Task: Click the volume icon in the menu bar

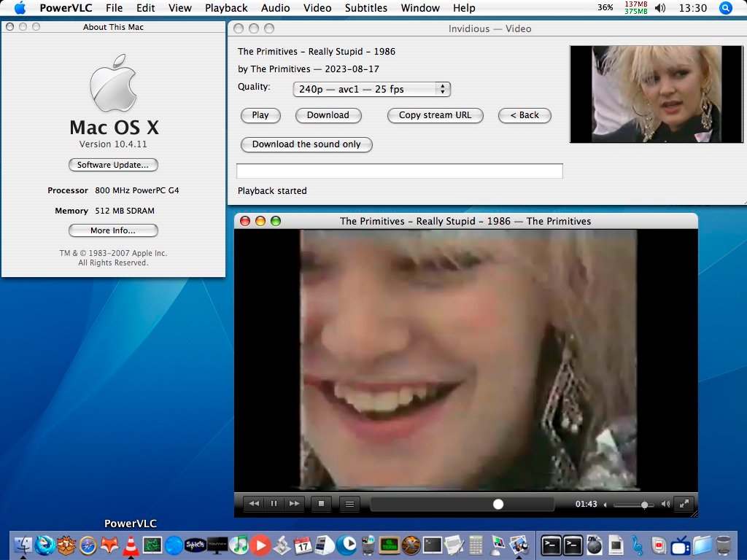Action: (659, 8)
